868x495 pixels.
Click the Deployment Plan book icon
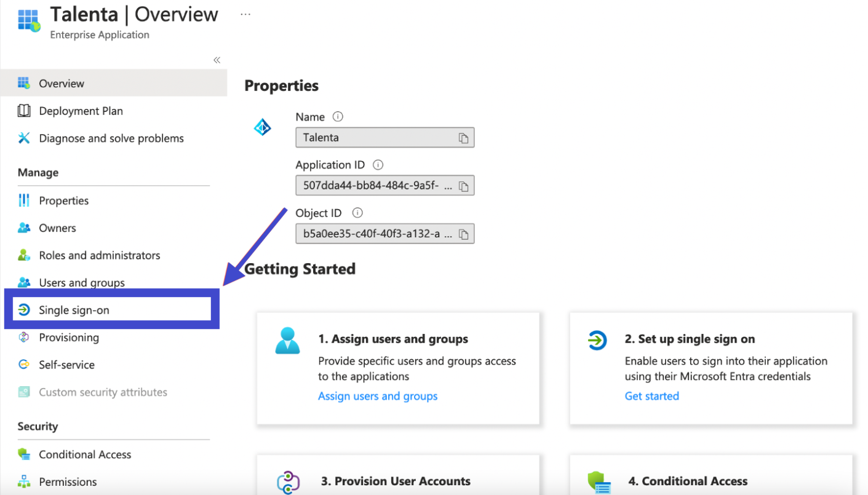24,111
